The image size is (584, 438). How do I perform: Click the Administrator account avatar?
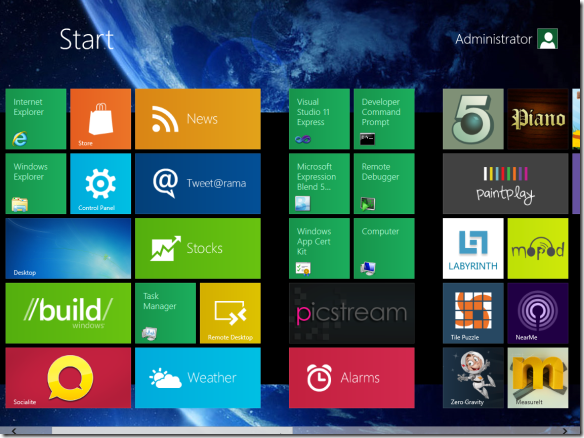pos(547,39)
